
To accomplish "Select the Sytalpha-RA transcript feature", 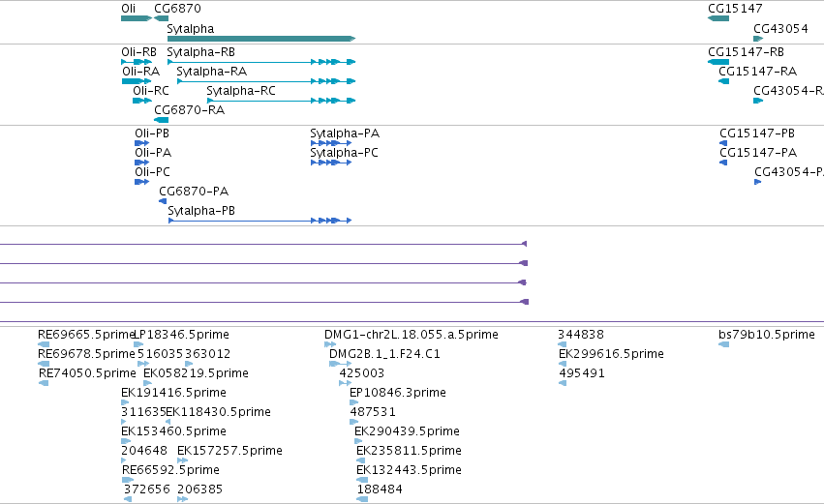I will (x=266, y=81).
